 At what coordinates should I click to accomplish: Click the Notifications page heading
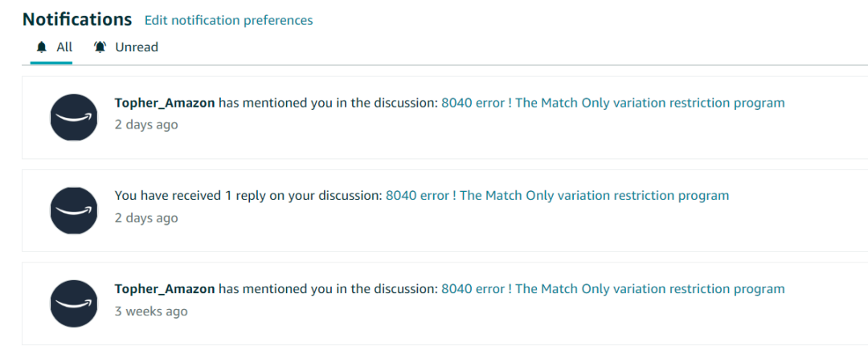77,20
